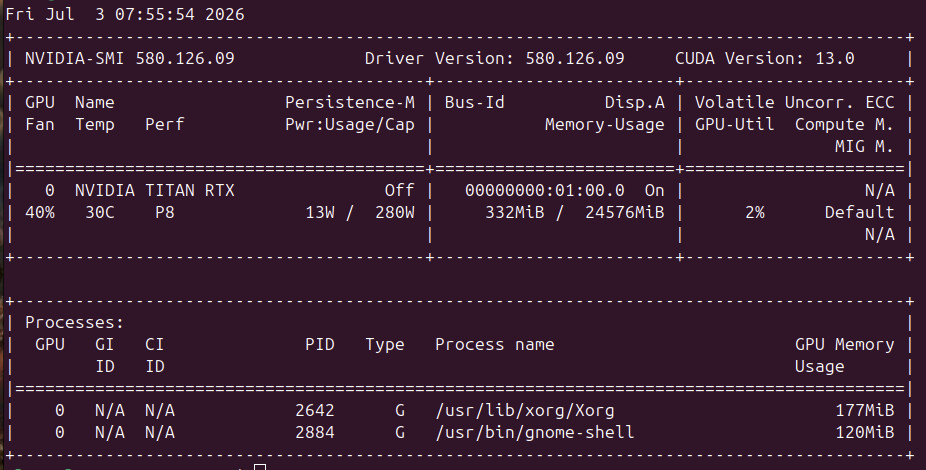Click the bus id "00000000:01:00.0"
Viewport: 926px width, 470px height.
544,191
